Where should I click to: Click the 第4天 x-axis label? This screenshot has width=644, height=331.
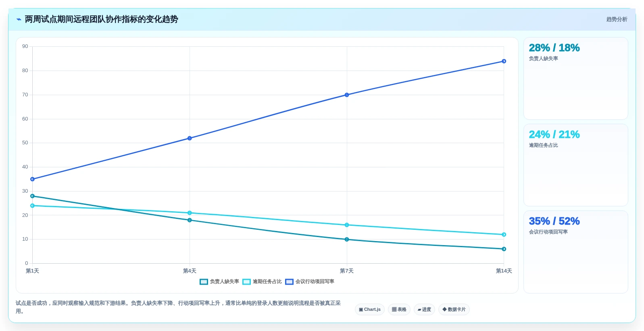(190, 271)
